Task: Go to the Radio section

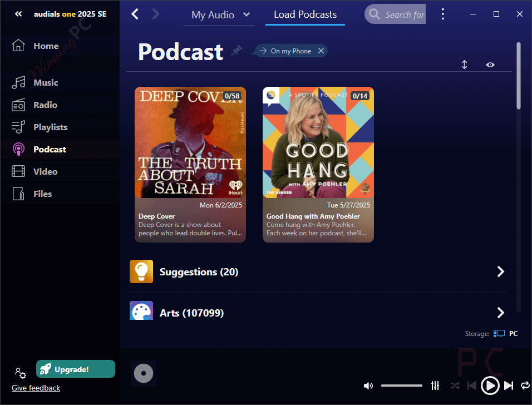Action: click(x=60, y=105)
